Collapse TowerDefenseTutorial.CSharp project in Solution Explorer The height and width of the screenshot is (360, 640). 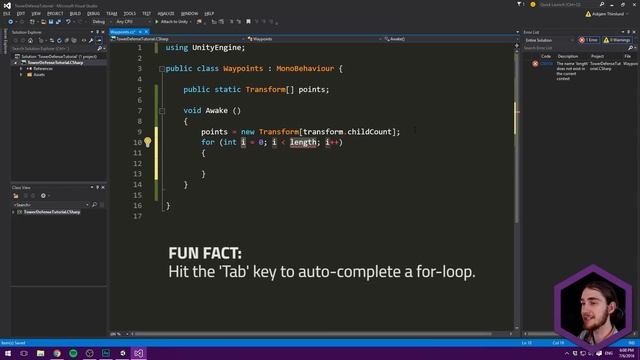pyautogui.click(x=16, y=62)
